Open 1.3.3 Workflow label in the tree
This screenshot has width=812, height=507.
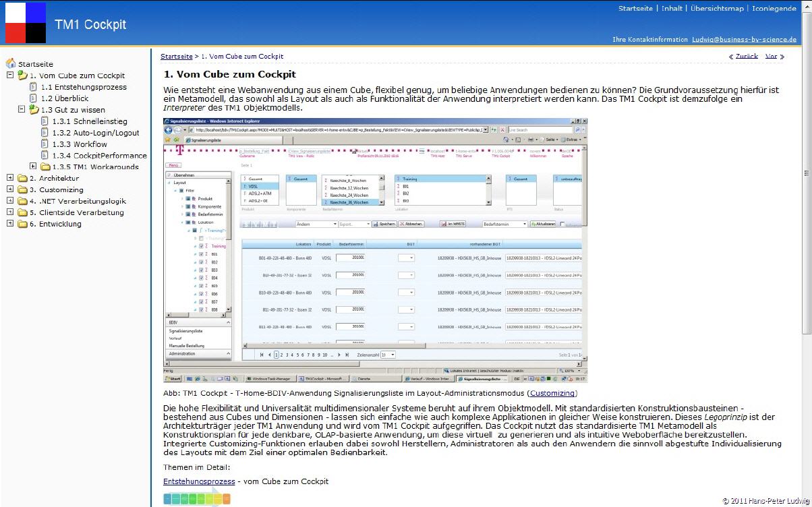click(x=80, y=144)
